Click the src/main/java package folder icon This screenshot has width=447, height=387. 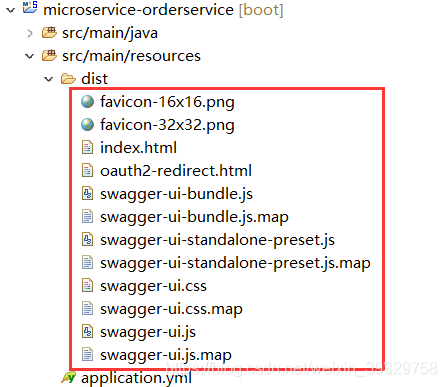(x=49, y=33)
